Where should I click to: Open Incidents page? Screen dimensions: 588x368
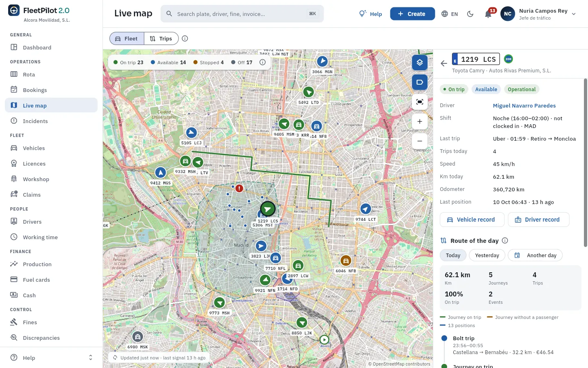(51, 121)
